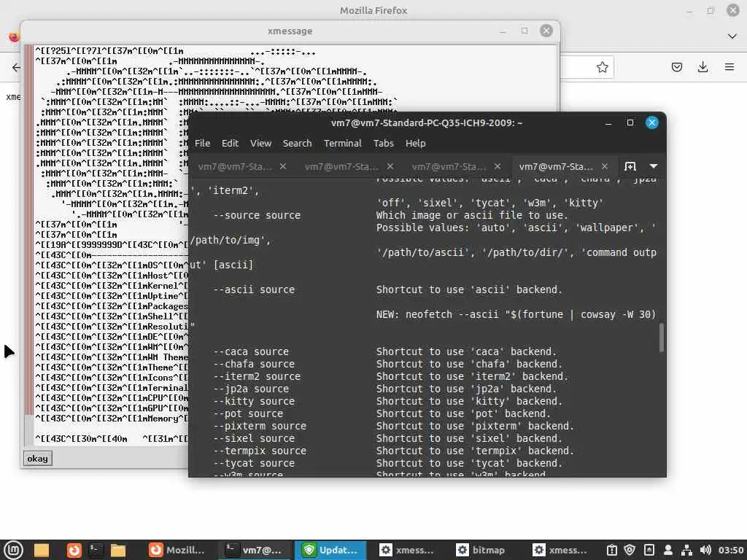Click '--chafa source' option text
This screenshot has height=560, width=747.
tap(253, 365)
